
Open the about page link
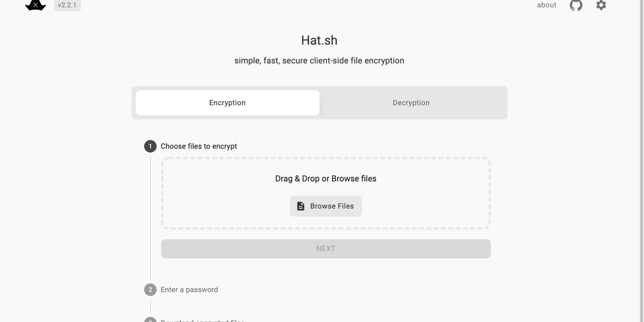pyautogui.click(x=547, y=5)
